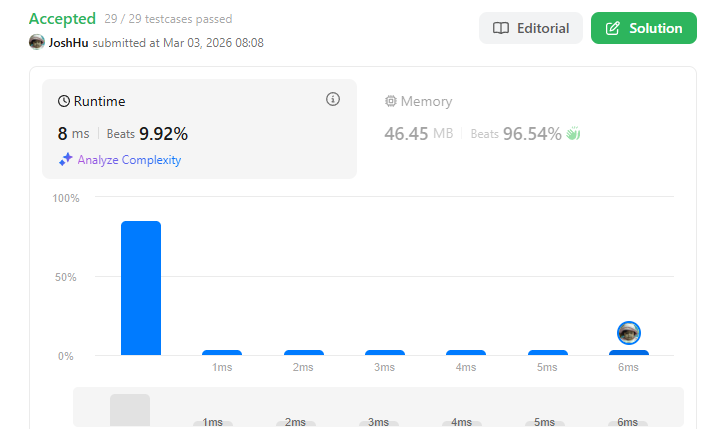The height and width of the screenshot is (429, 712).
Task: Click the runtime info circle icon
Action: tap(333, 99)
